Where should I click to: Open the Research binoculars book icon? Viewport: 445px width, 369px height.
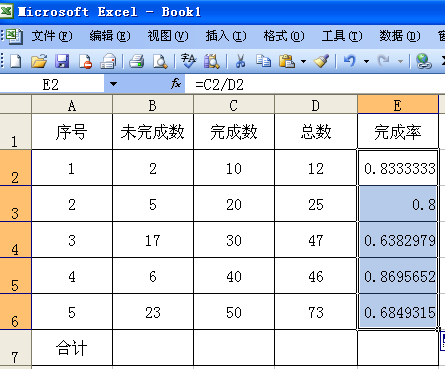click(212, 61)
